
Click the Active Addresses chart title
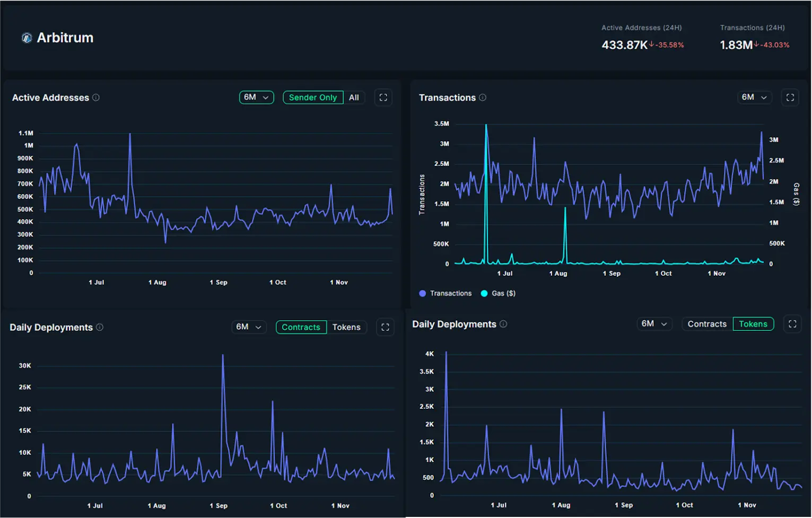(50, 98)
